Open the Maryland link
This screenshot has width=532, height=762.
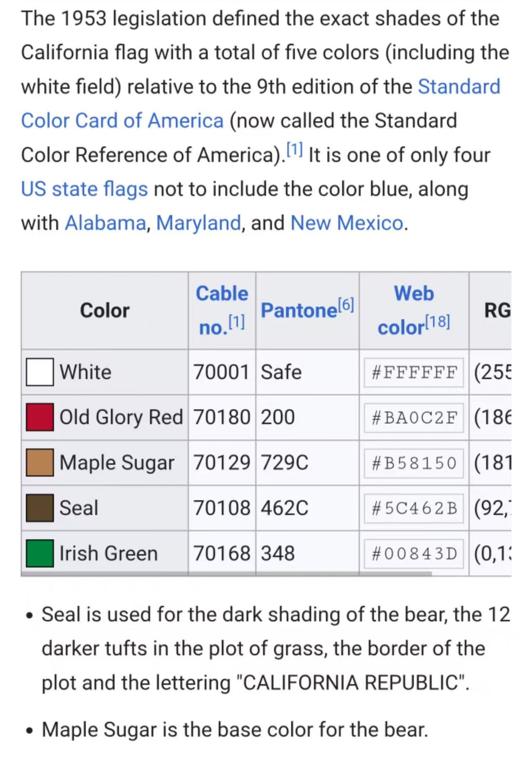(198, 223)
